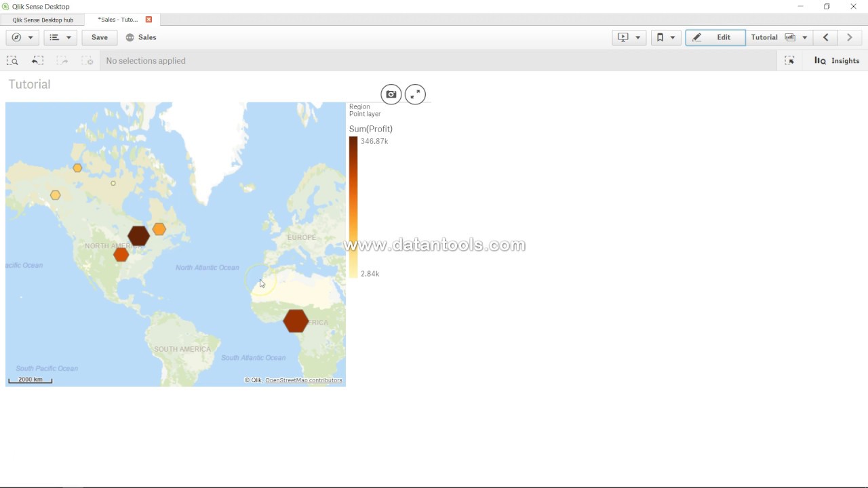
Task: Open the global list menu dropdown
Action: coord(60,37)
